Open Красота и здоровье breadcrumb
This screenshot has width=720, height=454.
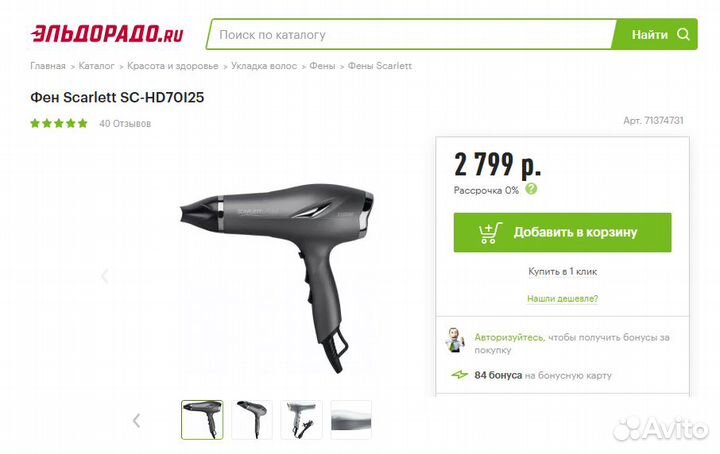point(173,66)
